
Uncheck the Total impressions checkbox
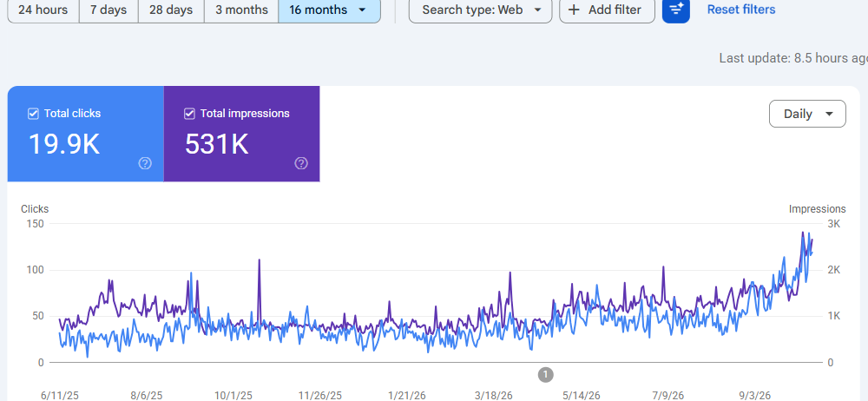[x=189, y=114]
